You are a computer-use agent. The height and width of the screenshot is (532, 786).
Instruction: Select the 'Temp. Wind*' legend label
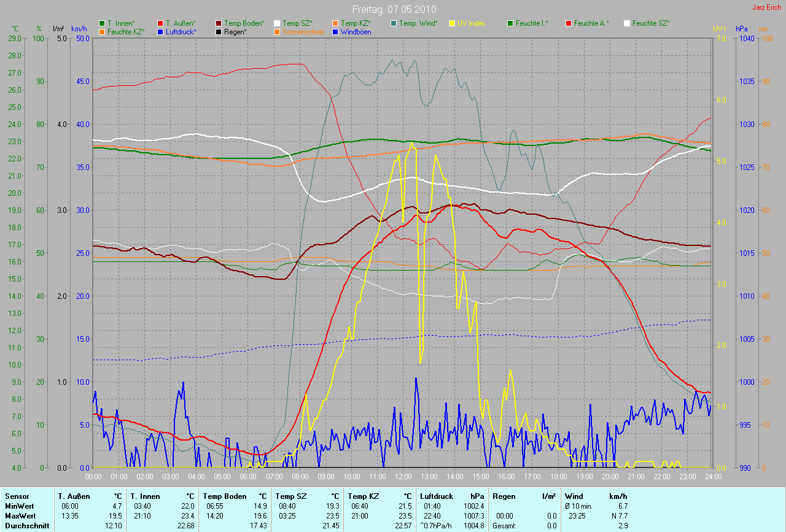419,23
